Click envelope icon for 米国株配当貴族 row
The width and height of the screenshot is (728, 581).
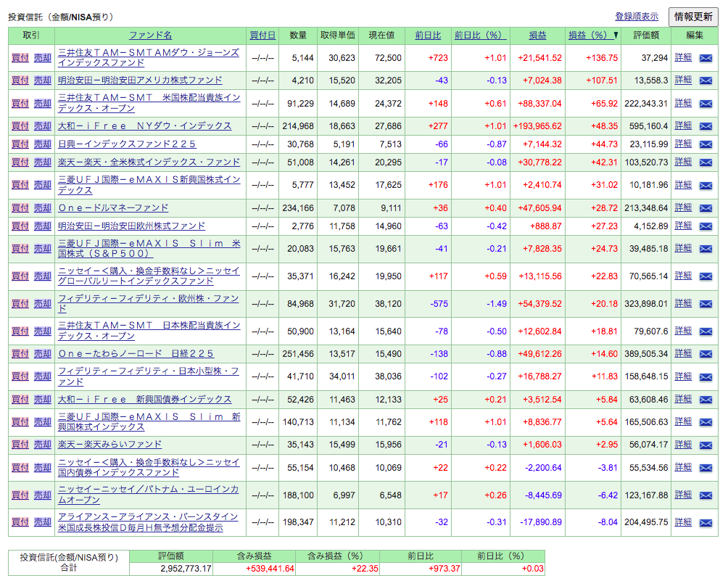tap(706, 104)
